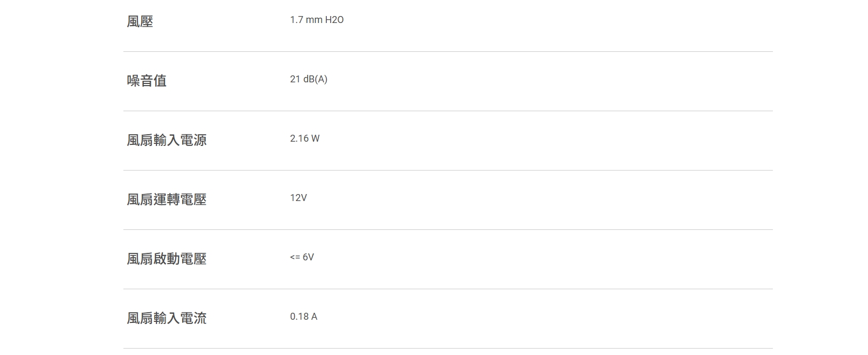
Task: Click the 風扇輸入電源 label
Action: [167, 140]
